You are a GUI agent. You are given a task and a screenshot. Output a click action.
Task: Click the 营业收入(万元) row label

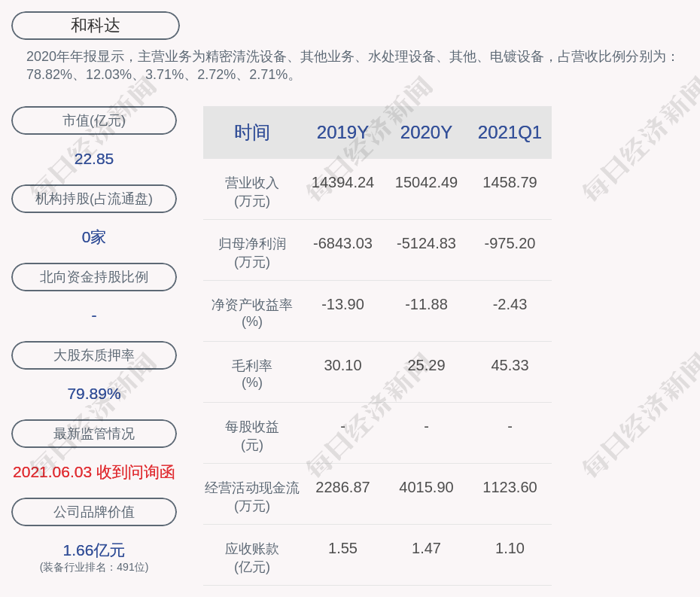tap(252, 192)
